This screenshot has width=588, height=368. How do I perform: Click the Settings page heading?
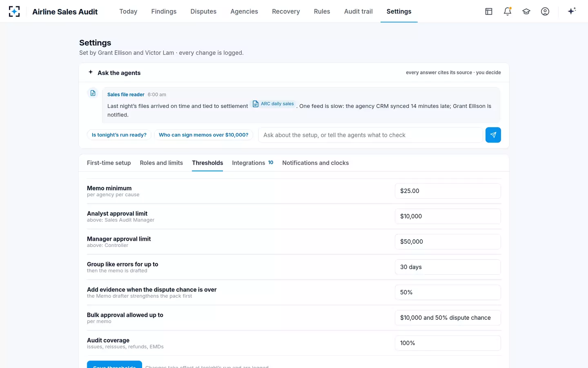pos(95,43)
